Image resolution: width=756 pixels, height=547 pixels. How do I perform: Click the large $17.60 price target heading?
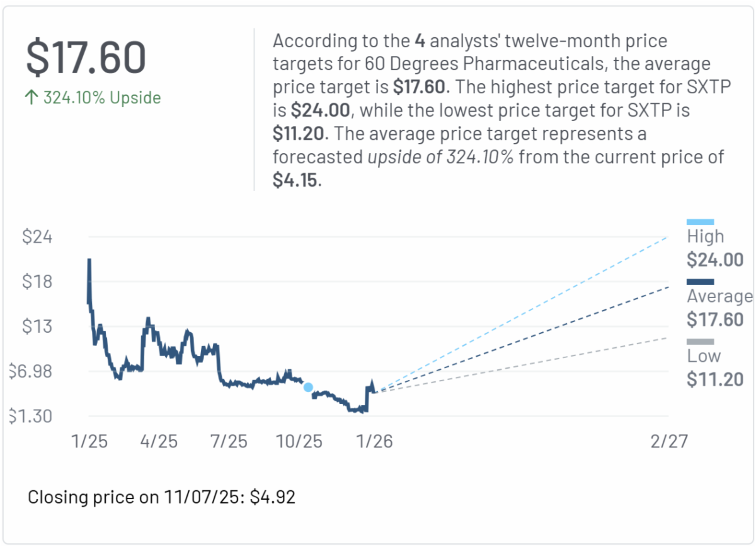86,58
